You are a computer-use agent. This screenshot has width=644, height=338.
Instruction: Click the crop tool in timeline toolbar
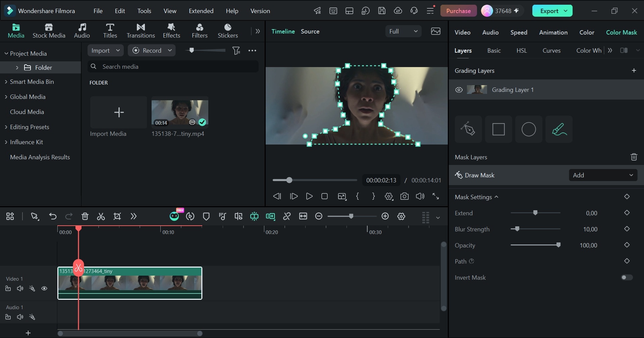click(x=117, y=217)
